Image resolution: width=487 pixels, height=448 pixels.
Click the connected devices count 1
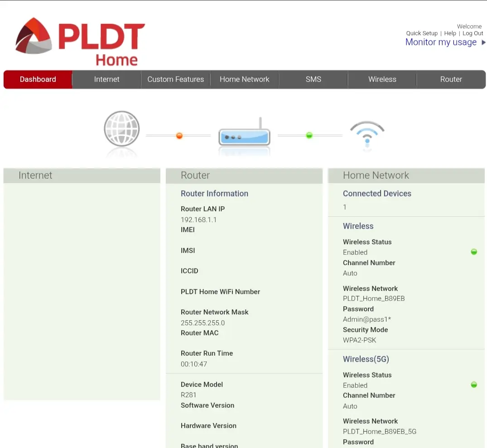point(344,207)
